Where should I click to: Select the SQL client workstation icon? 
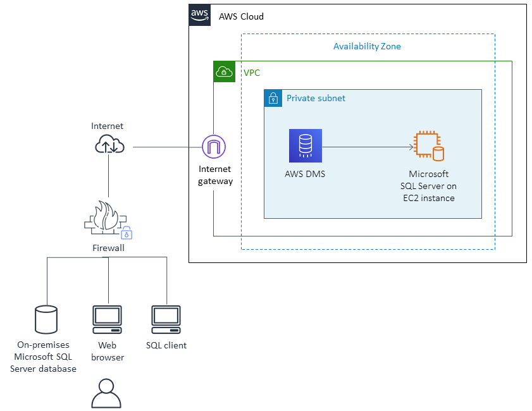point(166,319)
